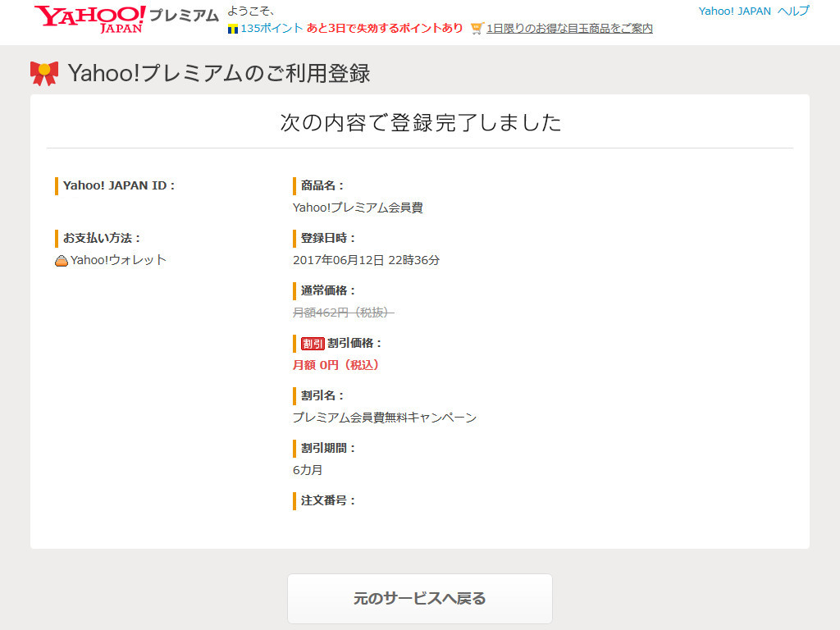Click the 元のサービスへ戻る button

419,598
